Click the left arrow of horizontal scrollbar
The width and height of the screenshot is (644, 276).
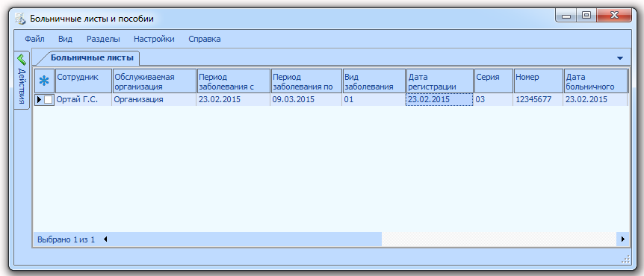point(105,239)
